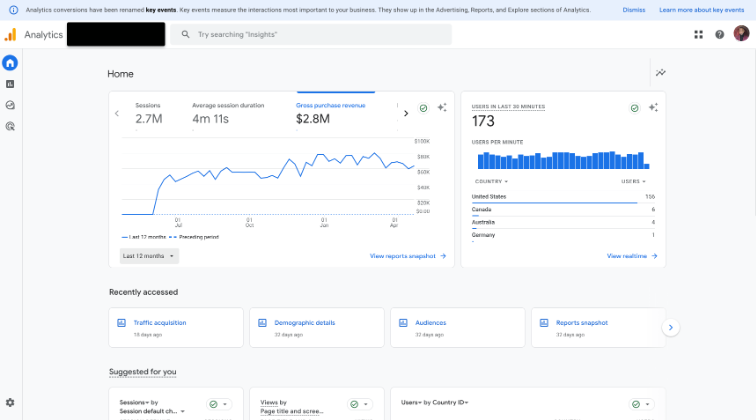Click the info icon in the top banner
Image resolution: width=756 pixels, height=420 pixels.
(x=14, y=10)
